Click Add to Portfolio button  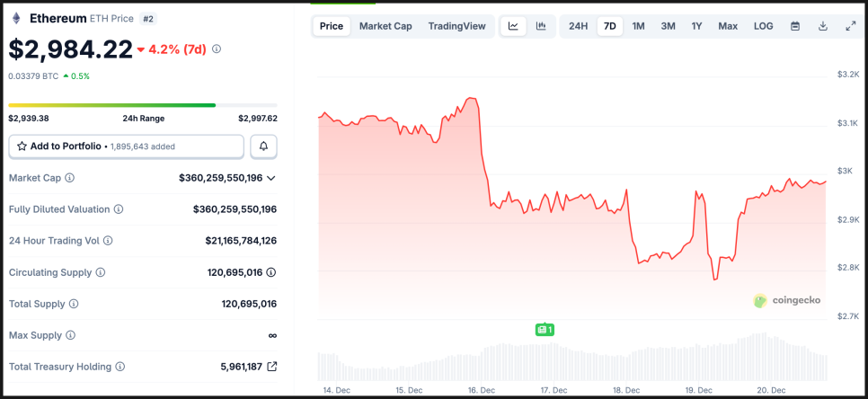(127, 146)
